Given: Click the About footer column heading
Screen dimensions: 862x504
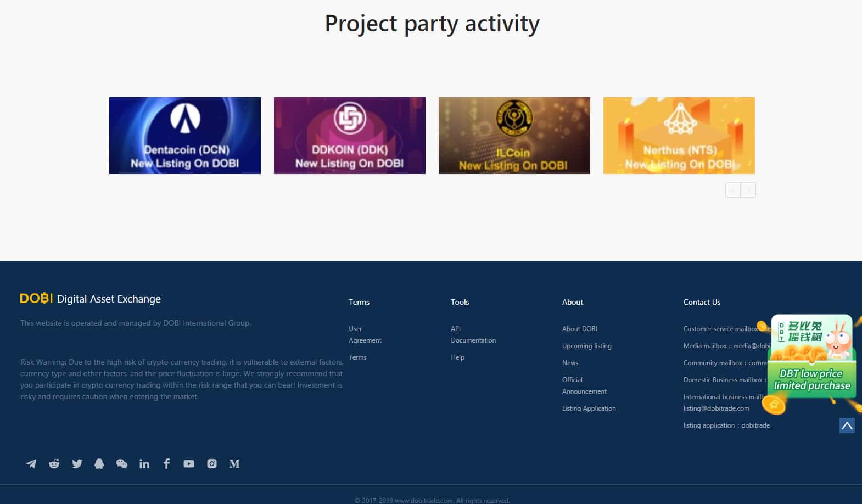Looking at the screenshot, I should click(573, 302).
